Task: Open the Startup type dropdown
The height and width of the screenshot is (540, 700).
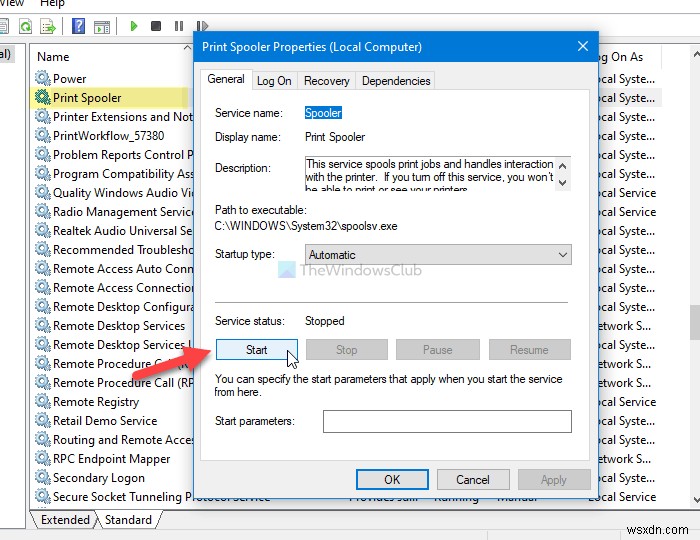Action: [438, 254]
